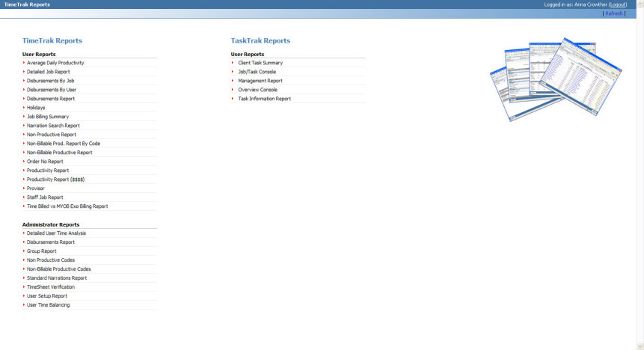Image resolution: width=644 pixels, height=350 pixels.
Task: Open Non Productive Codes report
Action: click(51, 260)
